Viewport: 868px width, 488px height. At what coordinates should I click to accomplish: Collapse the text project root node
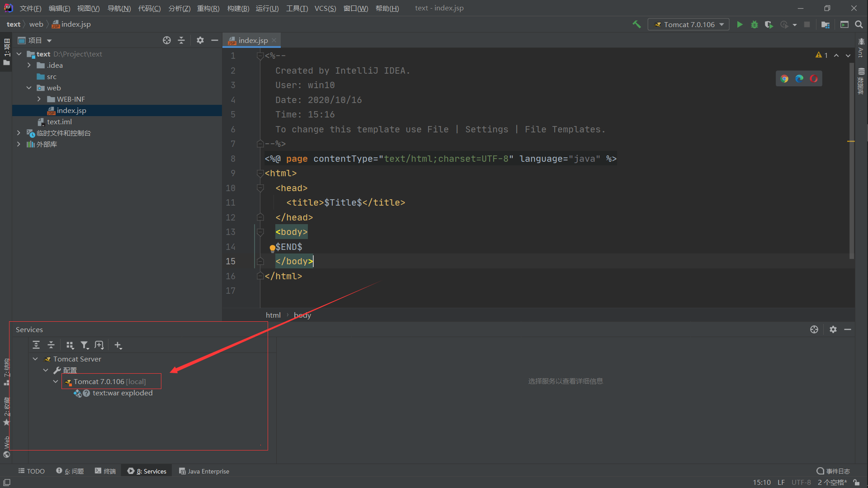coord(19,54)
